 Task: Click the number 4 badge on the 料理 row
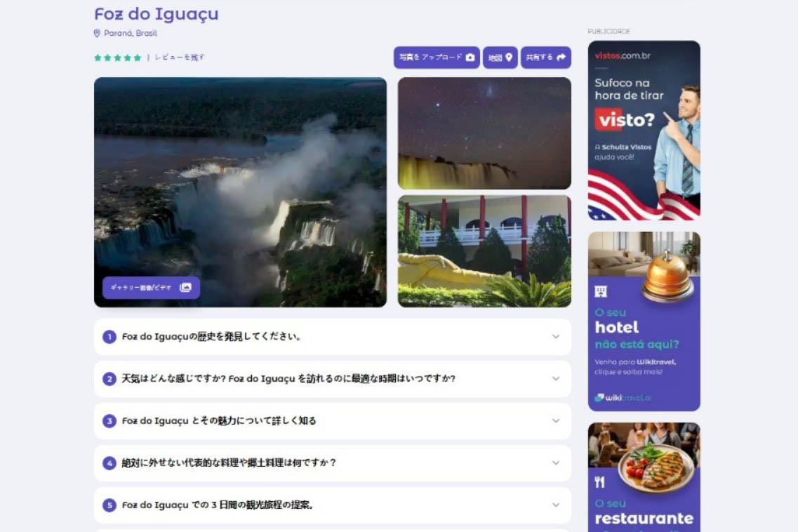(109, 463)
